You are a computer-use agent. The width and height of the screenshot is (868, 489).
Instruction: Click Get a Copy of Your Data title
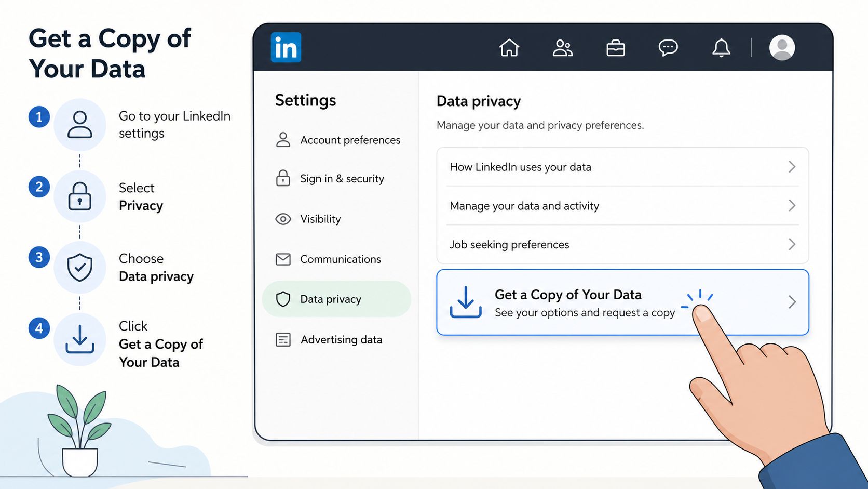click(568, 295)
